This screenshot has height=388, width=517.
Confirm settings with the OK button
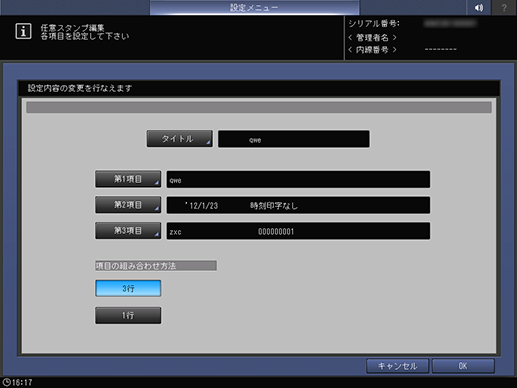tap(463, 366)
